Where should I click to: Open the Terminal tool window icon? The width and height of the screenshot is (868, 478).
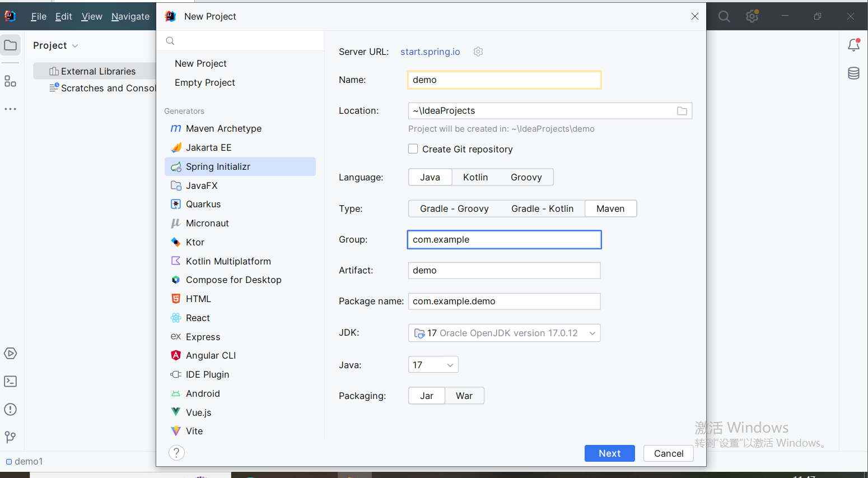click(10, 382)
